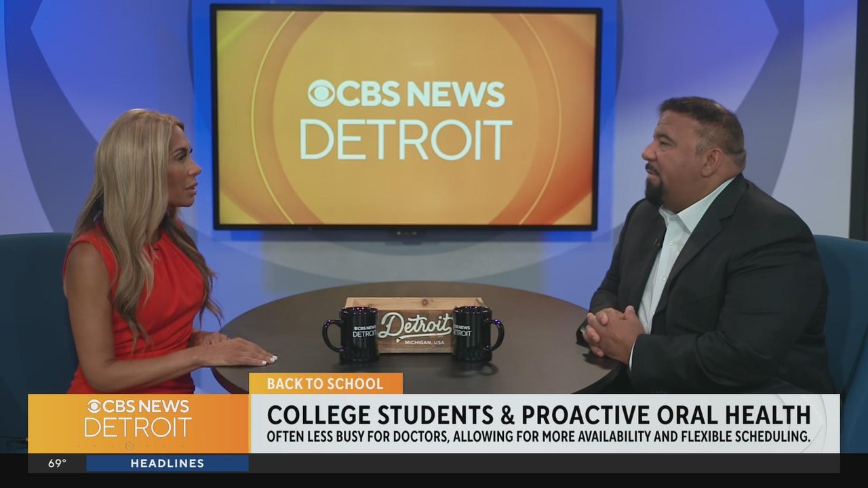The width and height of the screenshot is (868, 488).
Task: Click College Students & Proactive Oral Health headline
Action: pos(538,415)
